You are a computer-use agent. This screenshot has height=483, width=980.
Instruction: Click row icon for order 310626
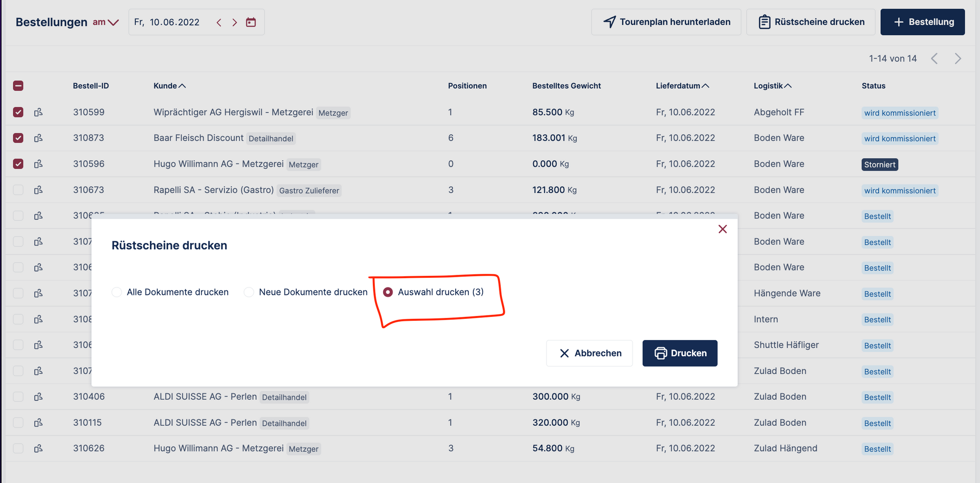(38, 448)
